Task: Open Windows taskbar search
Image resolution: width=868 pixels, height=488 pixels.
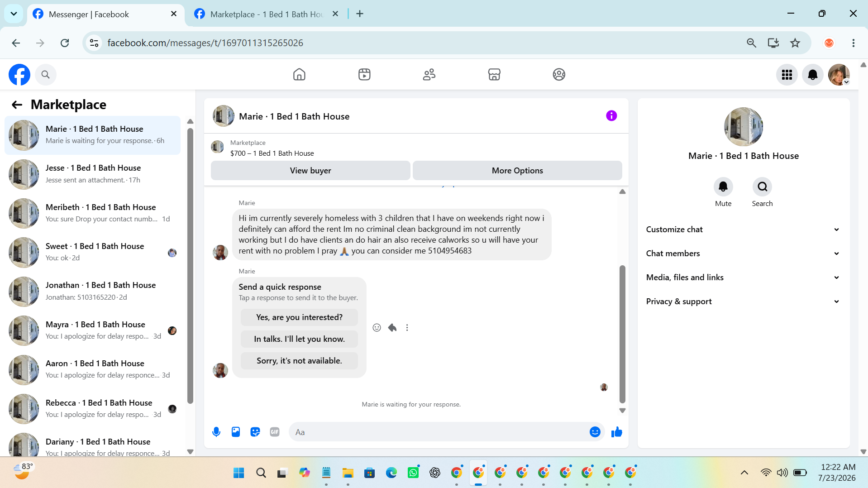Action: [x=261, y=473]
